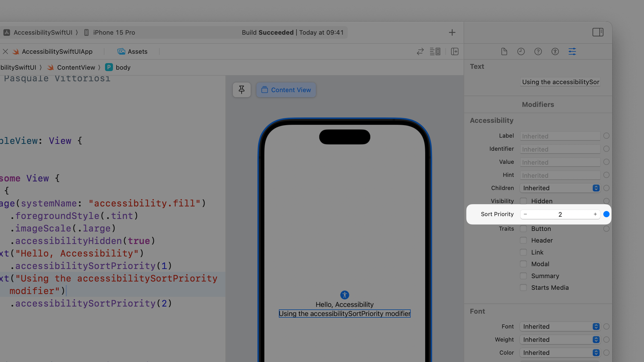Check the Button trait
The height and width of the screenshot is (362, 644).
[523, 228]
